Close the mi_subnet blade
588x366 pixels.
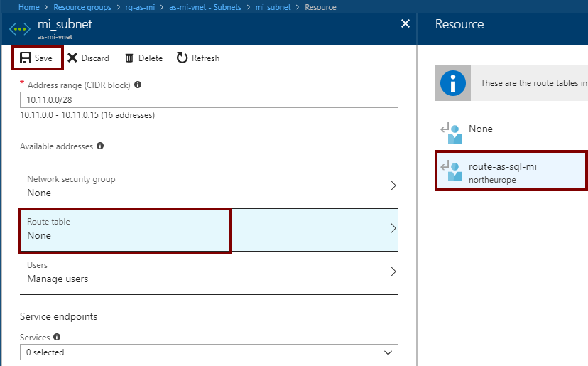pos(405,24)
